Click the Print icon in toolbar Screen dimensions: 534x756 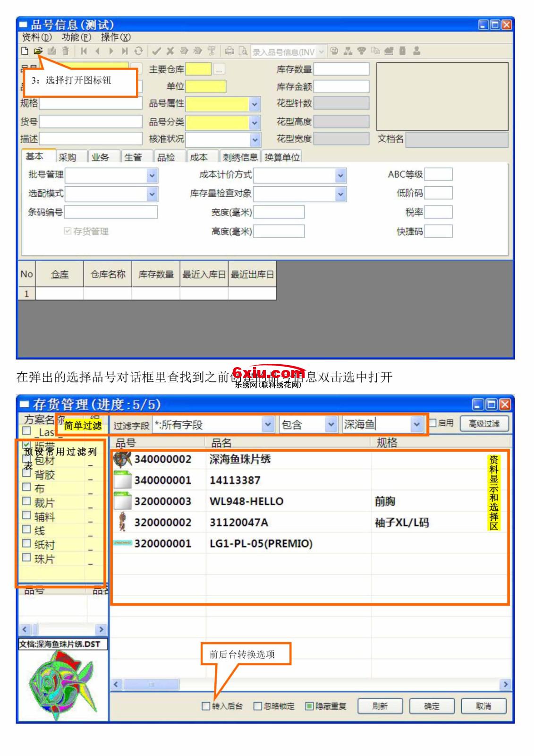point(229,51)
